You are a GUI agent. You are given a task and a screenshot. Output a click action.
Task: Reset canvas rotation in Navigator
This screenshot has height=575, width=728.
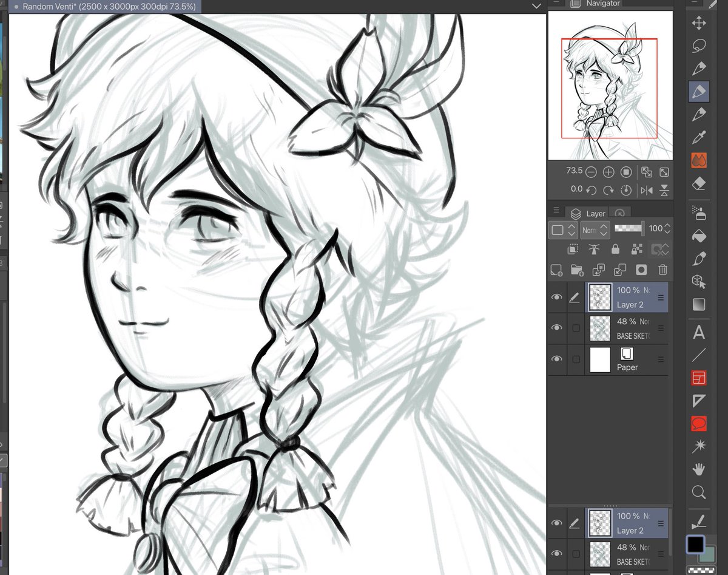click(627, 190)
